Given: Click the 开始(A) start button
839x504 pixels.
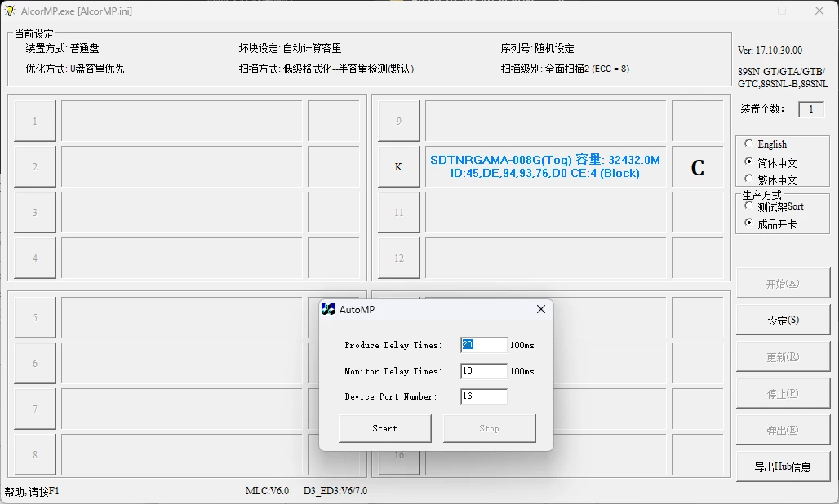Looking at the screenshot, I should (x=782, y=283).
